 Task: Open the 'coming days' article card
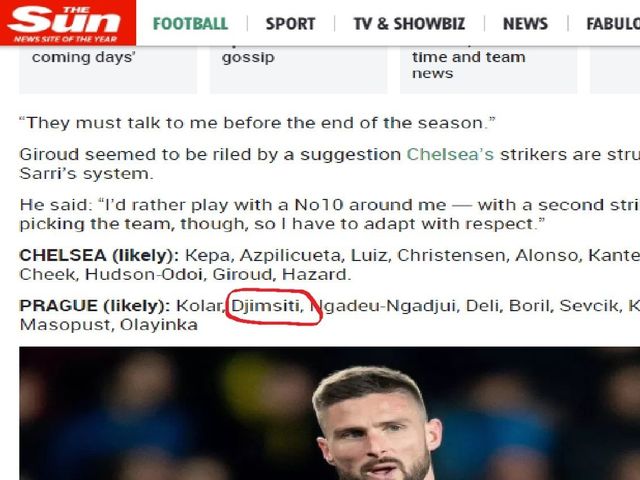(x=108, y=70)
